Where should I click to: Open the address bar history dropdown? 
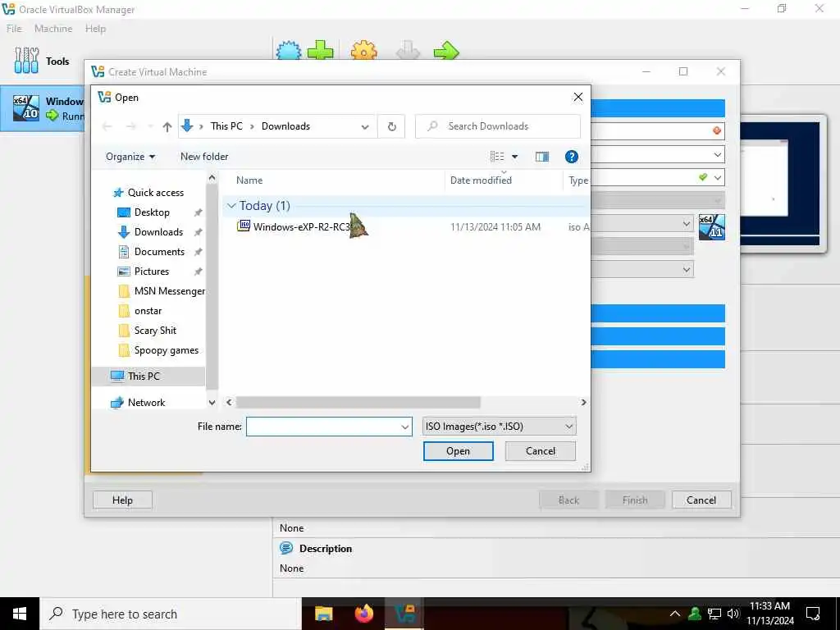(365, 127)
